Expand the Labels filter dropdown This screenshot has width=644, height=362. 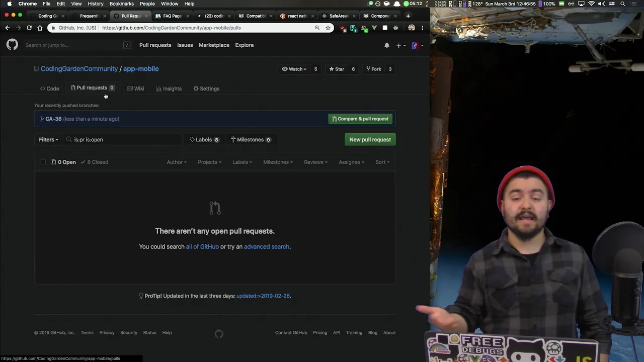(x=242, y=162)
